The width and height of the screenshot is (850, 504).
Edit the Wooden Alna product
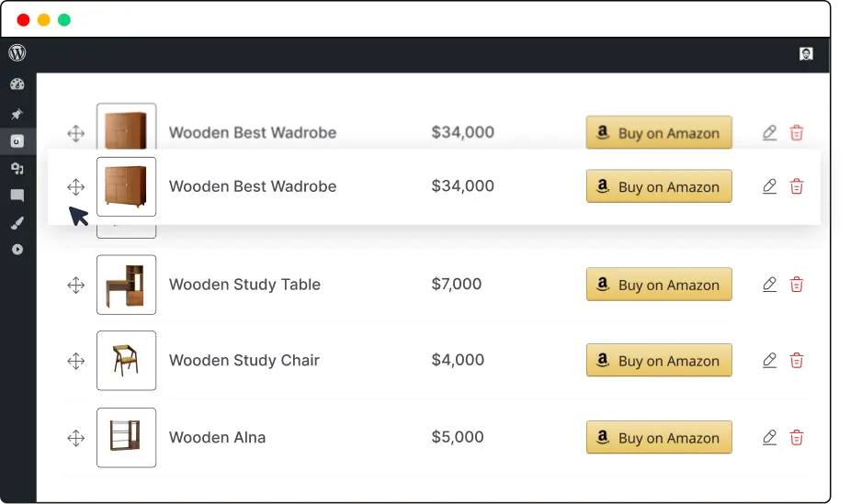[x=770, y=437]
